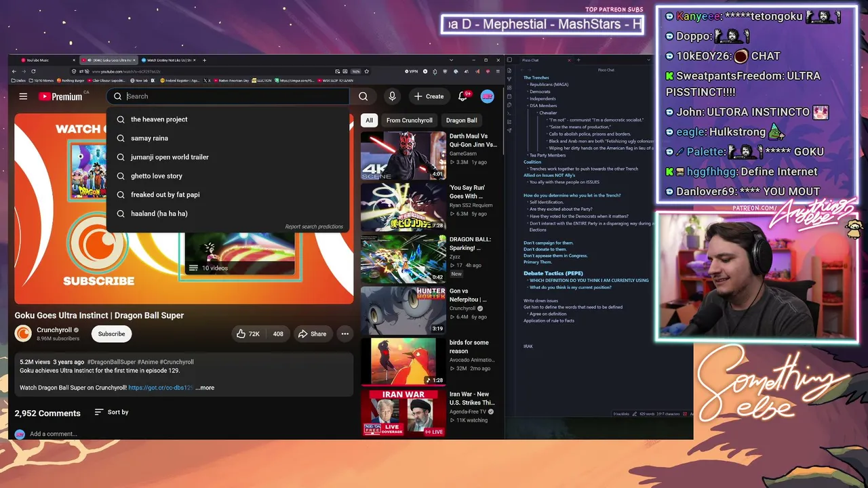Viewport: 868px width, 488px height.
Task: Select the Pisco Chat note tab
Action: point(547,60)
